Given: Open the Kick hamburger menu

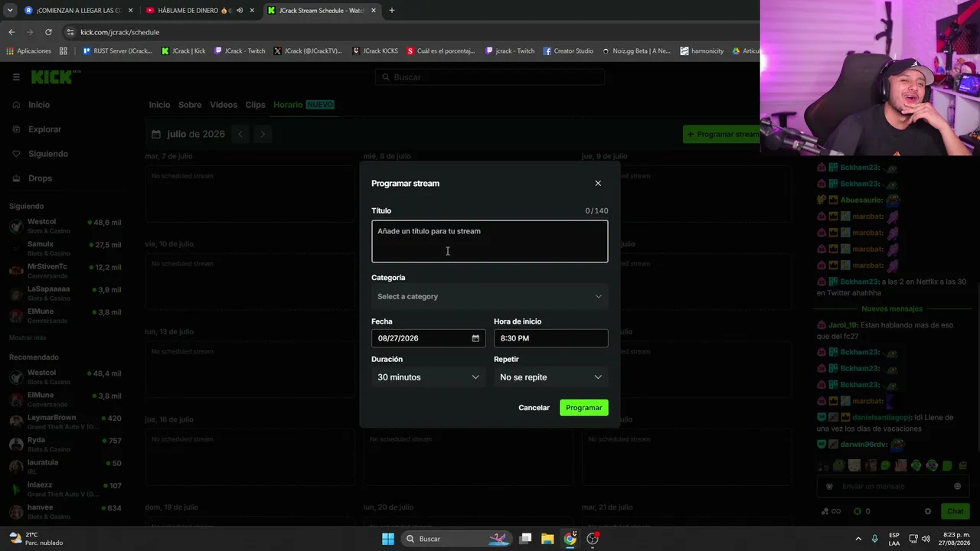Looking at the screenshot, I should point(16,77).
